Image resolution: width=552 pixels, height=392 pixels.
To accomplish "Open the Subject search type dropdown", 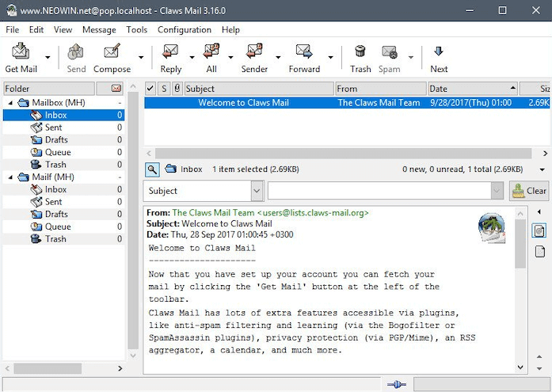I will (x=257, y=191).
